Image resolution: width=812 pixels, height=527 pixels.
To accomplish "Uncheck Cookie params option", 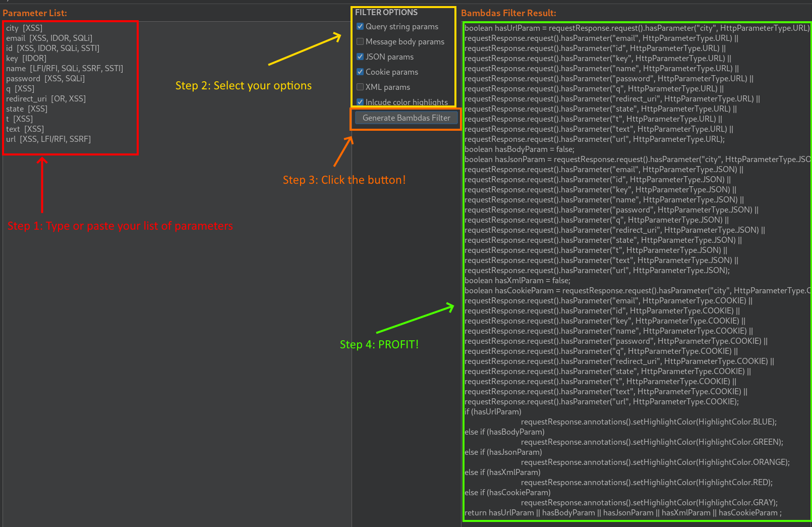I will 360,72.
